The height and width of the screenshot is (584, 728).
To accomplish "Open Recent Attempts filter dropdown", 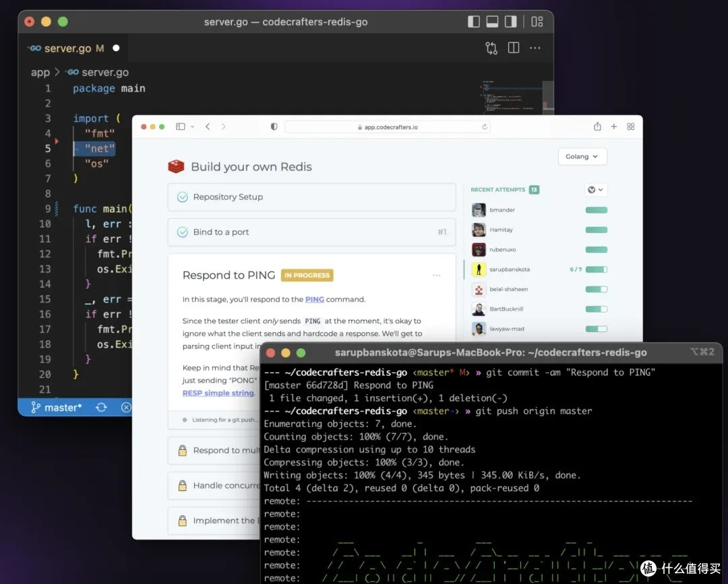I will (x=596, y=190).
